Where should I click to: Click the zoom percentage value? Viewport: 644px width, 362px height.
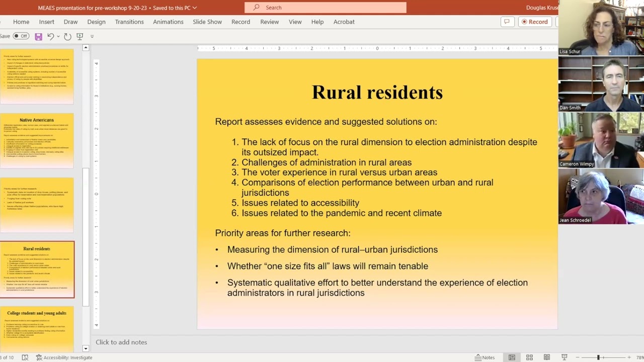tap(639, 357)
